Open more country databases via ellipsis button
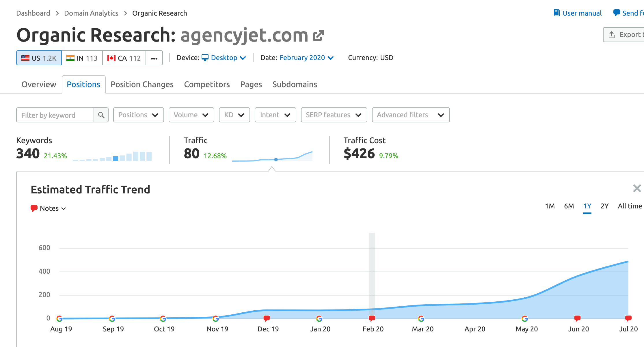Viewport: 644px width, 347px height. [154, 58]
